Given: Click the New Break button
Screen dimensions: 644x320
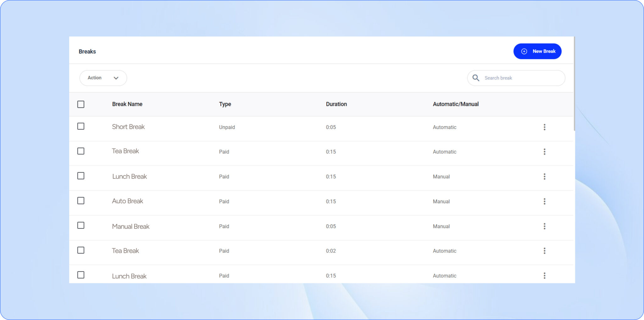Looking at the screenshot, I should coord(537,51).
